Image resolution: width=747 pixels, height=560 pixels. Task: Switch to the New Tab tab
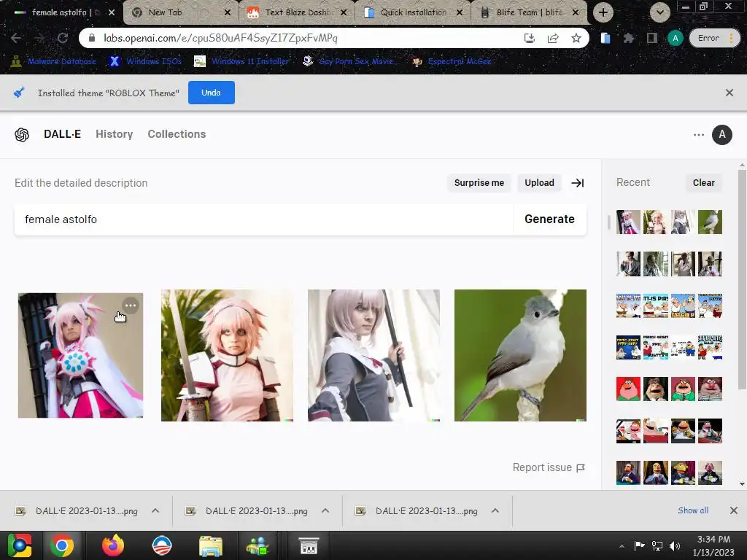coord(181,12)
